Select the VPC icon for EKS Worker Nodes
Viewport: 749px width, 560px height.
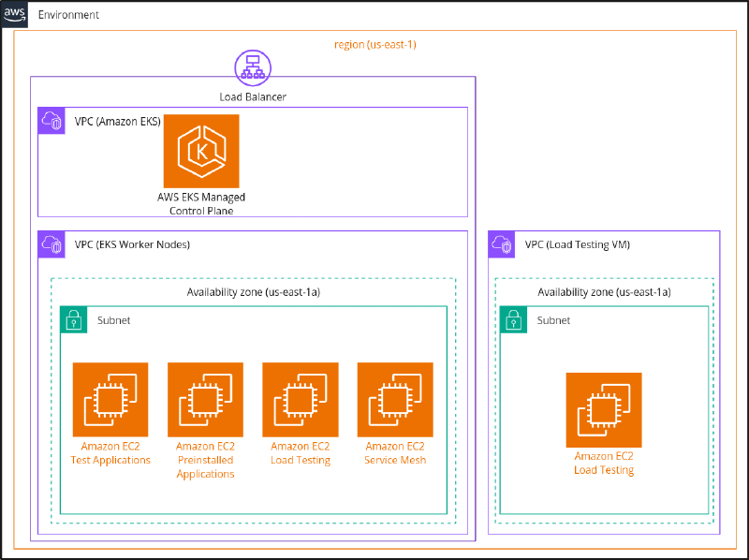(51, 244)
